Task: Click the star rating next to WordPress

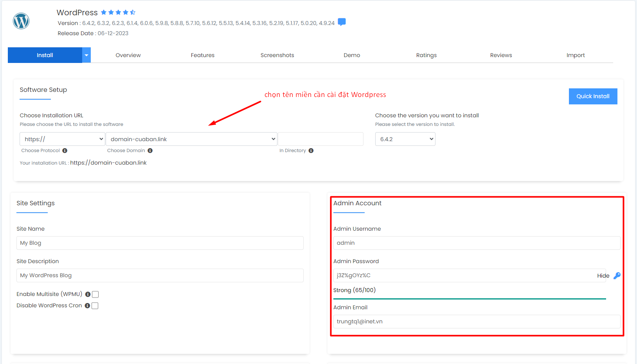Action: (x=118, y=13)
